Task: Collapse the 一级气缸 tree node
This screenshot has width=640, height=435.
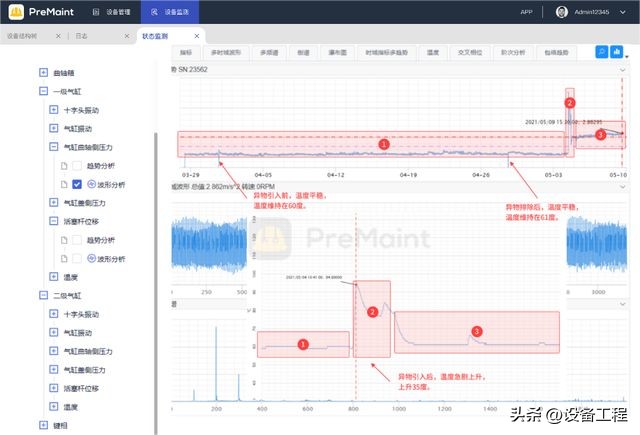Action: tap(43, 91)
